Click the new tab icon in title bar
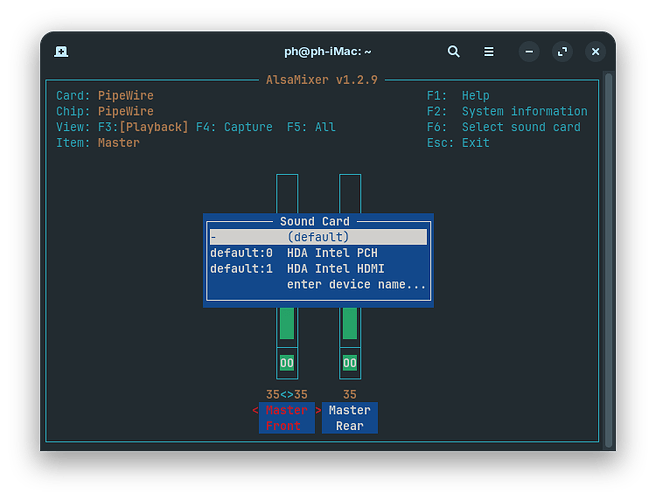The image size is (655, 500). (62, 51)
